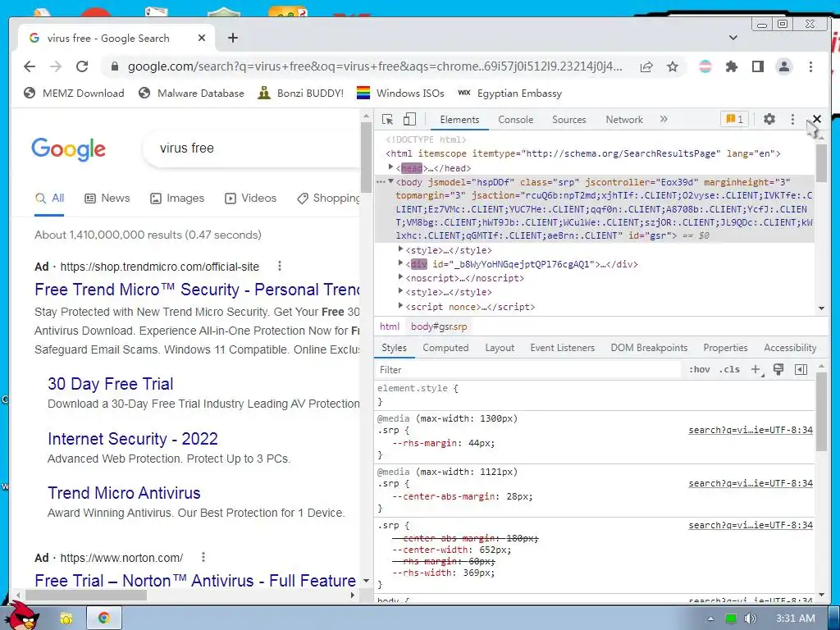Show more DevTools tabs chevron
This screenshot has height=630, width=840.
[x=664, y=119]
